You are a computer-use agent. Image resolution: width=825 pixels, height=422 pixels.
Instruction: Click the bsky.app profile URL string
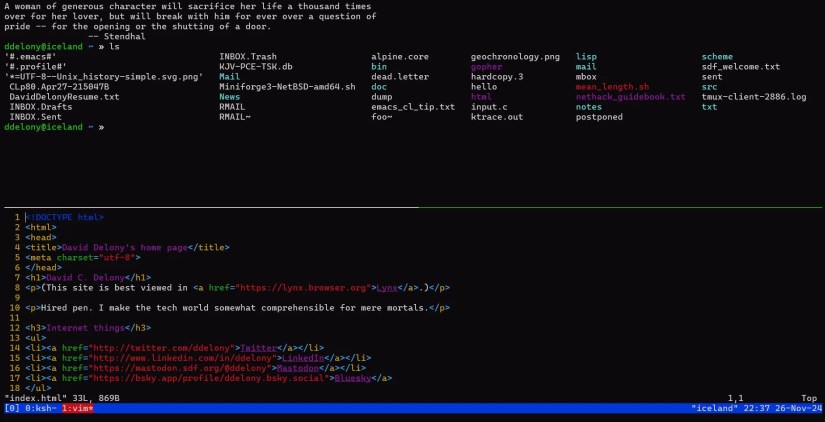pyautogui.click(x=208, y=378)
